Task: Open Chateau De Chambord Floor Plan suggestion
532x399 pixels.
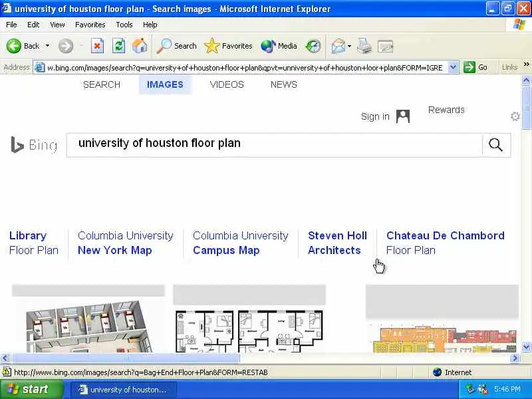Action: pos(445,243)
